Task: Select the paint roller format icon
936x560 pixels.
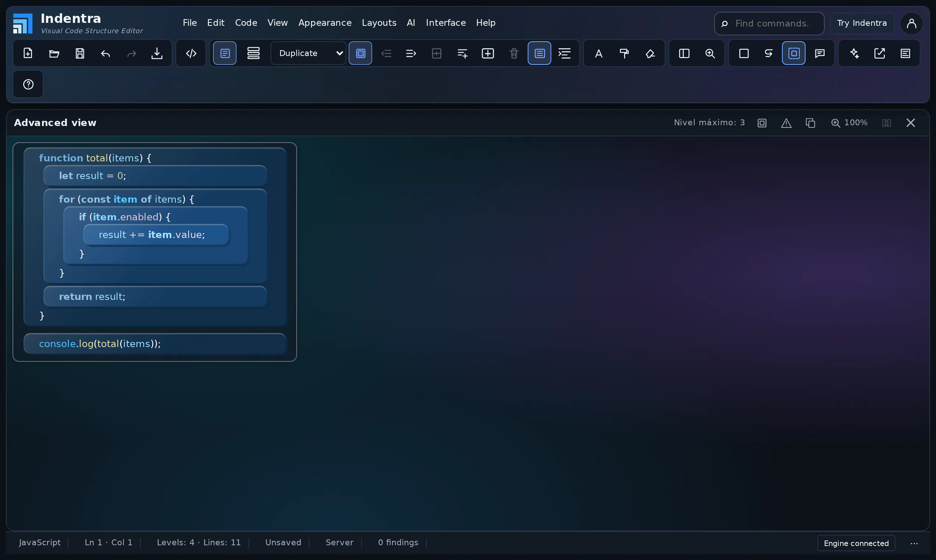Action: coord(624,53)
